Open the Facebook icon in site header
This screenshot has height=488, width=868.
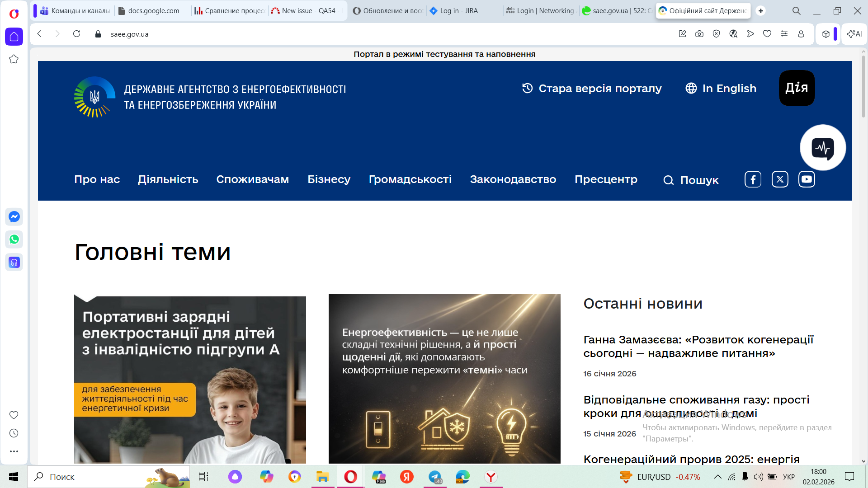coord(753,179)
